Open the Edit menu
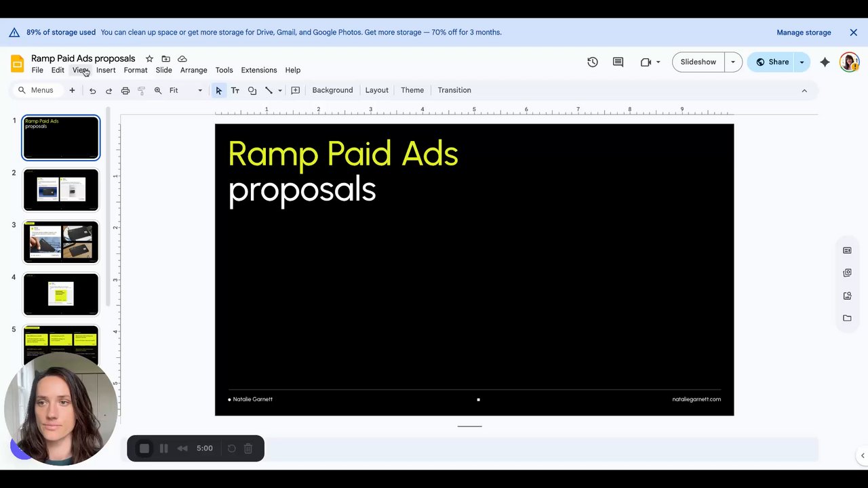868x488 pixels. (x=58, y=70)
